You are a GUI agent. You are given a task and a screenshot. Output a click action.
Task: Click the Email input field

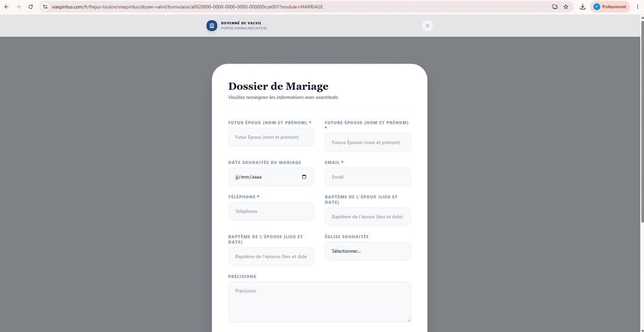click(x=368, y=177)
